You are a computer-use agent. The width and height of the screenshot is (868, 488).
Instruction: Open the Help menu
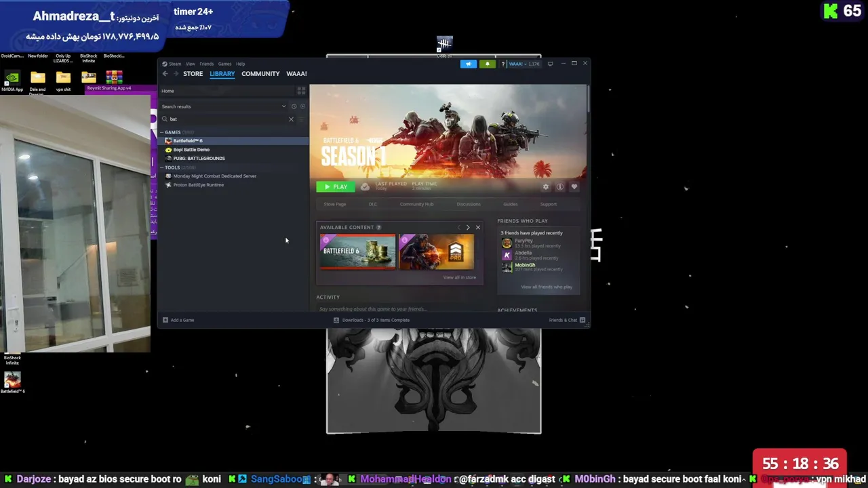[x=241, y=64]
